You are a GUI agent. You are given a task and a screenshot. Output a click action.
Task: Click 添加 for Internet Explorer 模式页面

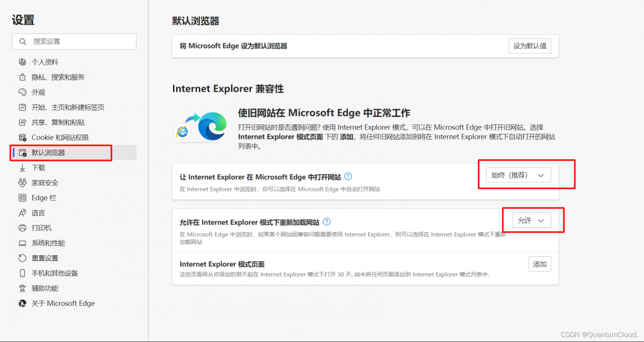pos(540,264)
